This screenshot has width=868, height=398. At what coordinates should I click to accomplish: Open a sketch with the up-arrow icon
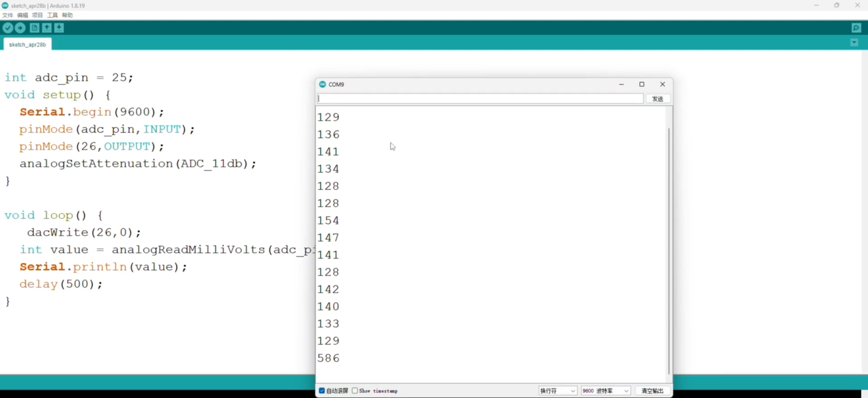[47, 28]
